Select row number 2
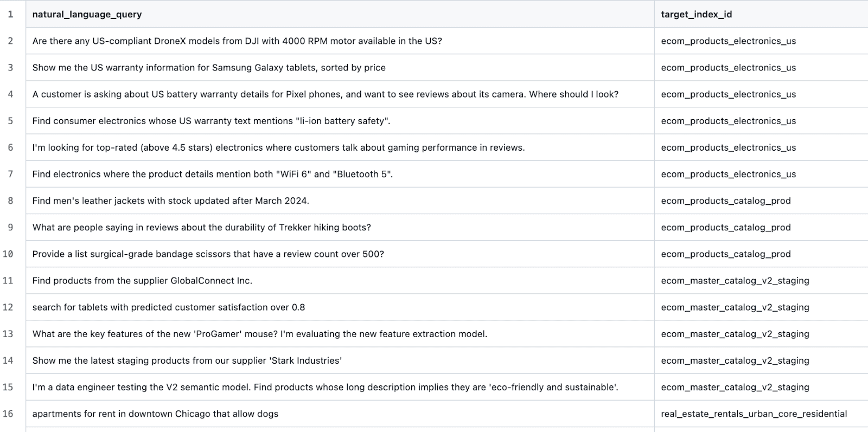The width and height of the screenshot is (868, 432). pos(10,41)
